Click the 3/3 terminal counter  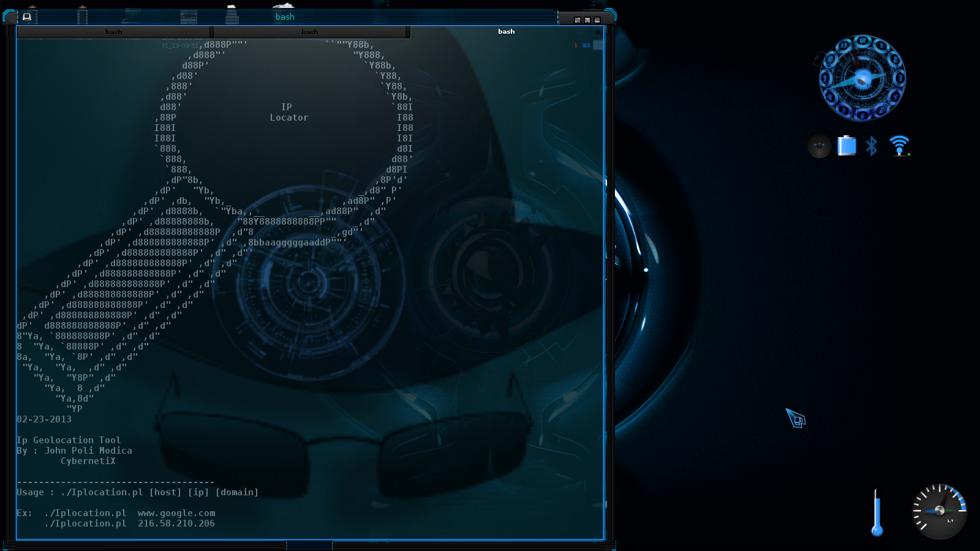coord(586,45)
